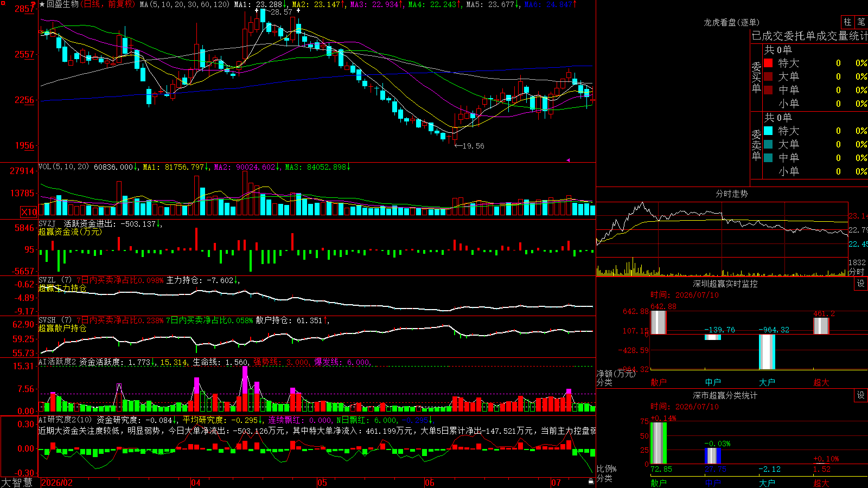
Task: Click the 深市超赢分类统计 panel title
Action: 725,395
